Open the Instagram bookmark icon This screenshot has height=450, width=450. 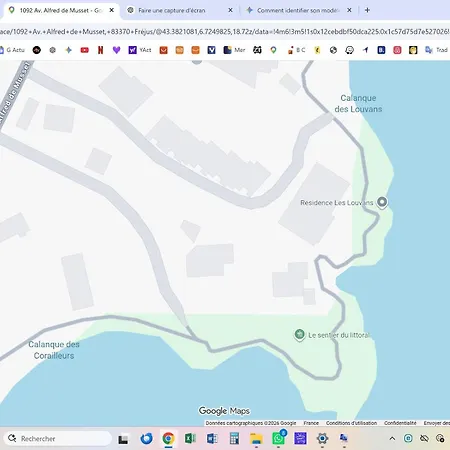click(397, 50)
